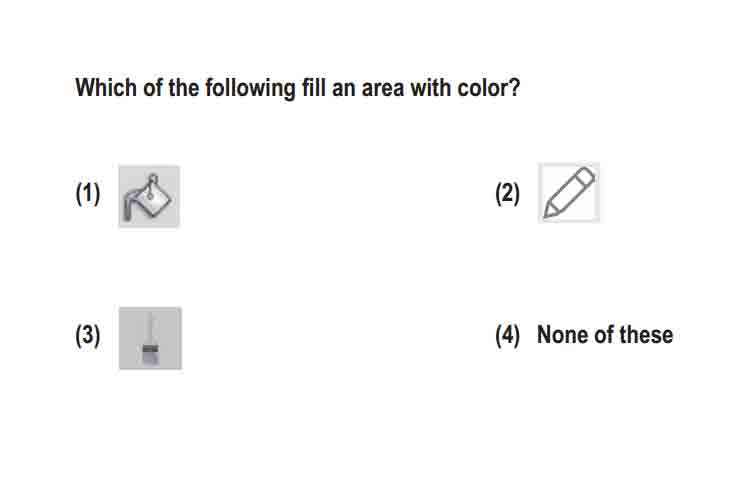Choose the option label (3)
This screenshot has width=750, height=500.
point(88,335)
